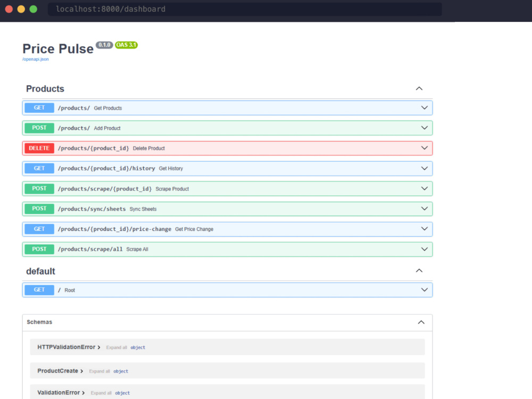The height and width of the screenshot is (399, 532).
Task: Expand Get Price Change endpoint arrow
Action: pos(424,229)
